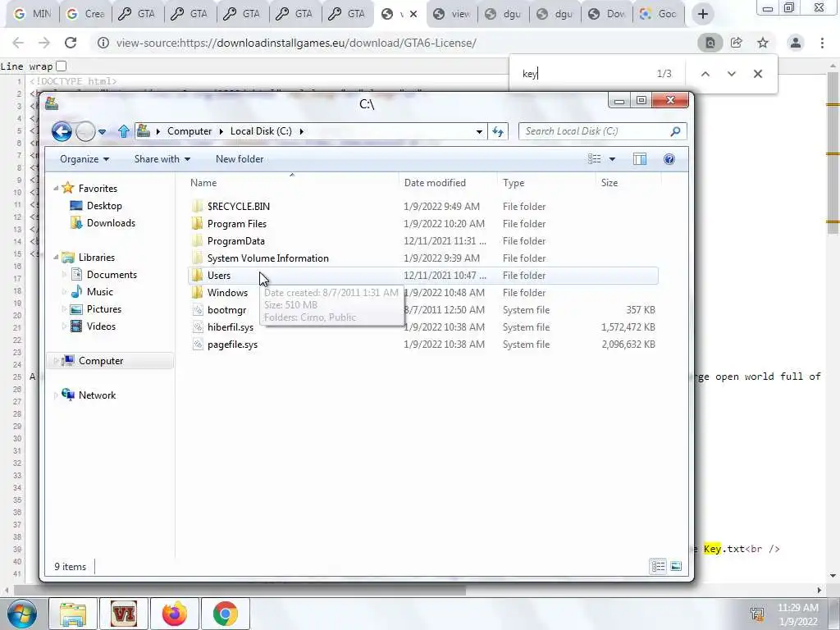Select the ProgramData folder
The height and width of the screenshot is (630, 840).
pos(423,240)
